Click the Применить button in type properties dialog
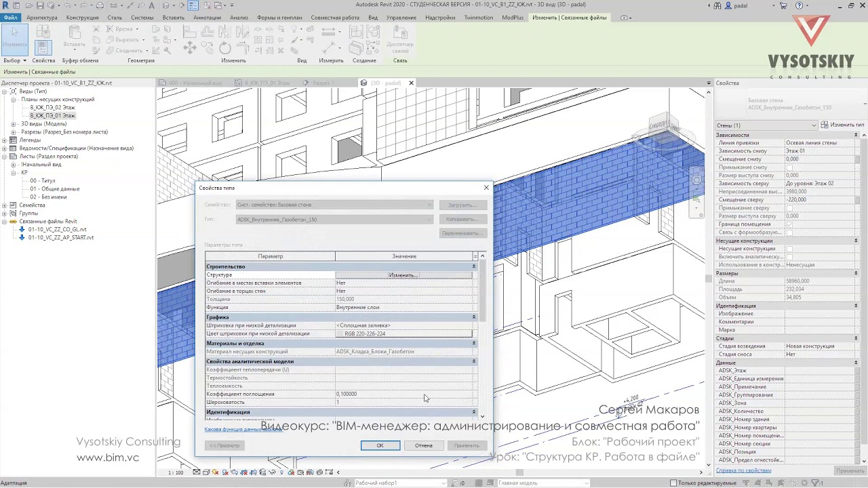 click(x=467, y=445)
